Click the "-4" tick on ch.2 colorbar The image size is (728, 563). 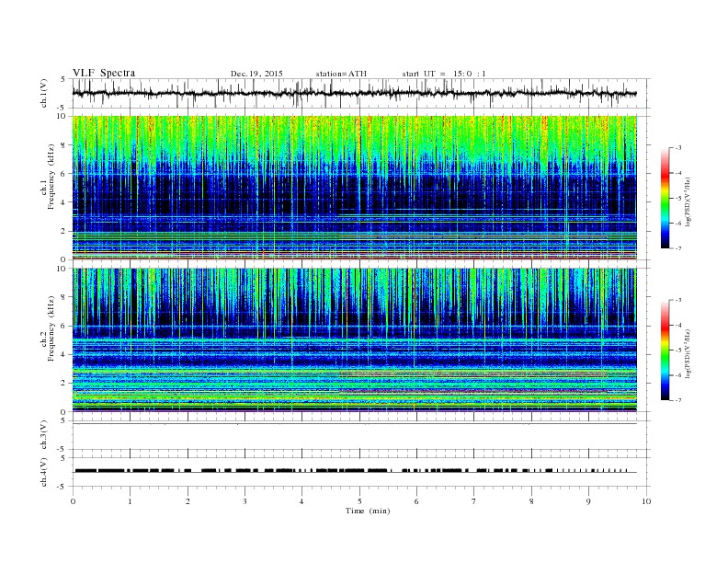point(677,325)
